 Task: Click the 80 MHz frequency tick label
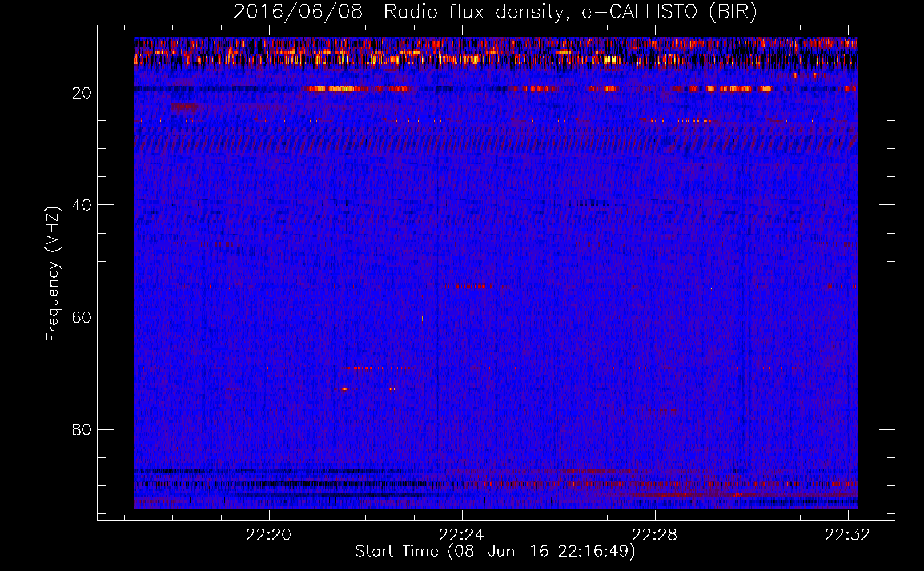click(x=82, y=429)
